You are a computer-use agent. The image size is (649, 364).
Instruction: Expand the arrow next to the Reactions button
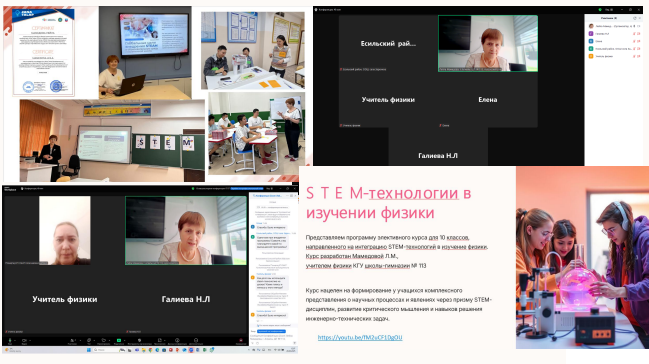tap(109, 340)
